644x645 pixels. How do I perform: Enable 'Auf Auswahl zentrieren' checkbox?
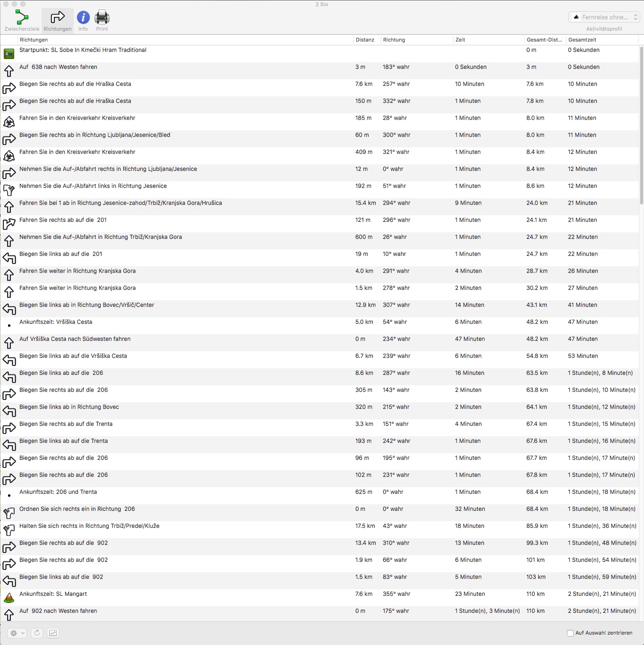[570, 633]
